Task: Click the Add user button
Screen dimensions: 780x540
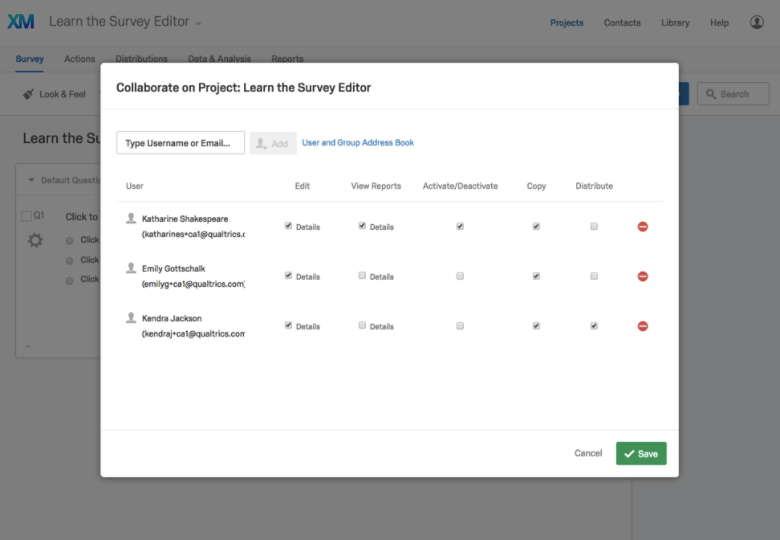Action: click(273, 143)
